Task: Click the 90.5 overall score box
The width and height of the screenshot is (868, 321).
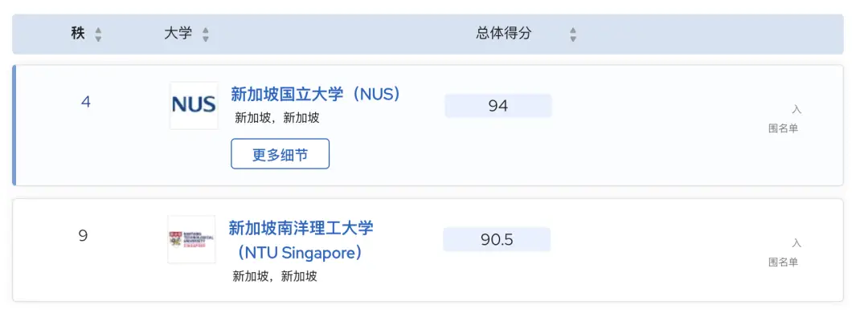Action: (497, 239)
